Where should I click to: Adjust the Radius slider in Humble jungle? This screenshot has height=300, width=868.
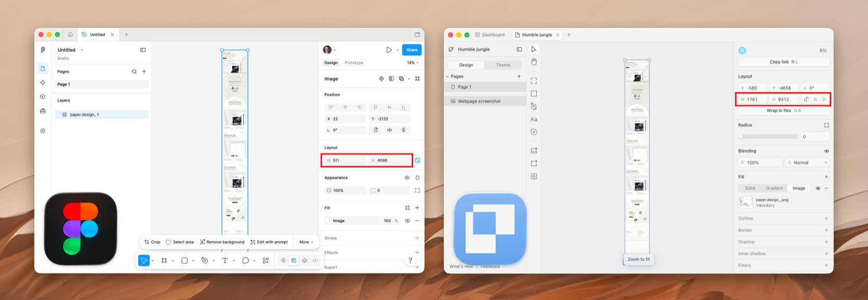768,136
